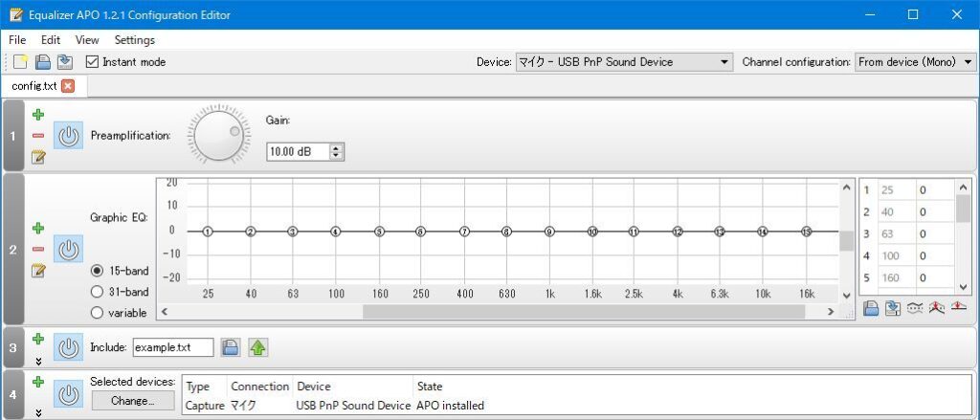Toggle power for Preamplification filter
Viewport: 980px width, 420px height.
pos(68,136)
